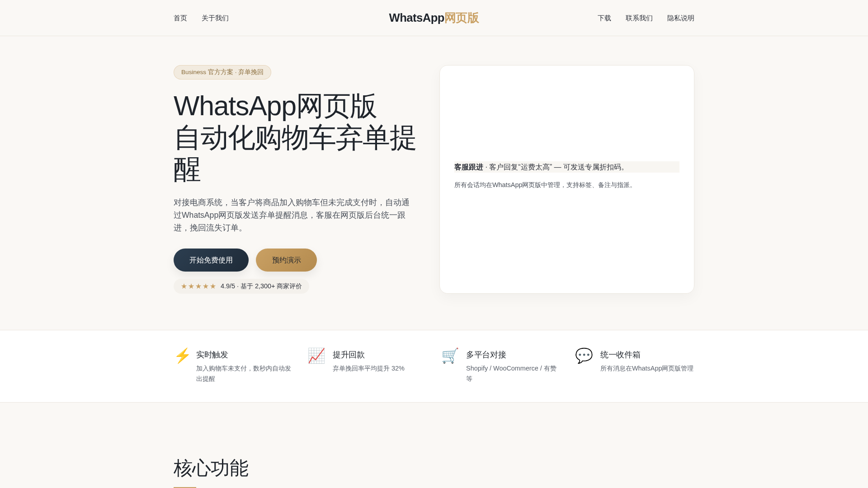
Task: Open the 下载 navigation link
Action: 604,18
